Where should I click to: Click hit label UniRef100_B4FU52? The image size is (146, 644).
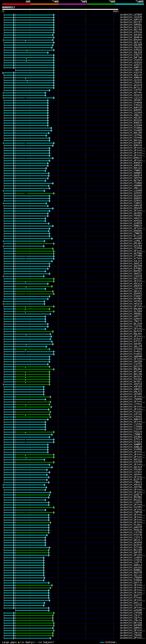[131, 552]
